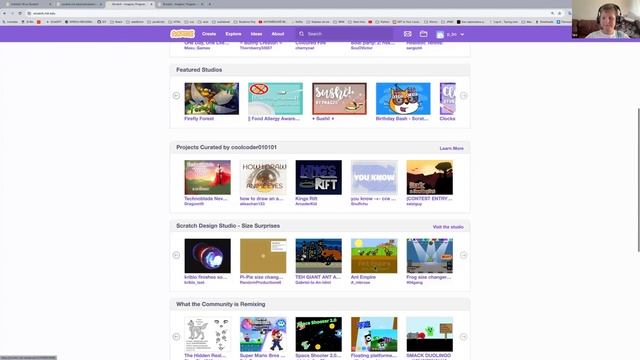
Task: Open the TEH GIANT ANT thumbnail
Action: [x=318, y=256]
